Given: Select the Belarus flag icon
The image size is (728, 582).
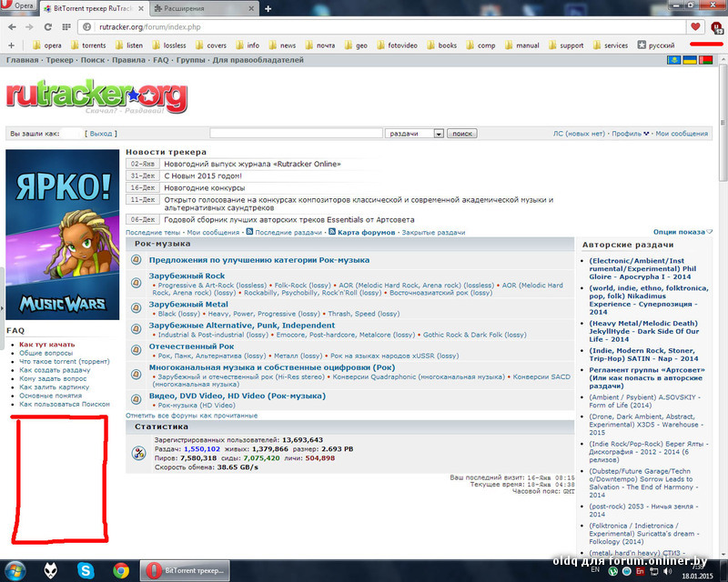Looking at the screenshot, I should pos(705,60).
